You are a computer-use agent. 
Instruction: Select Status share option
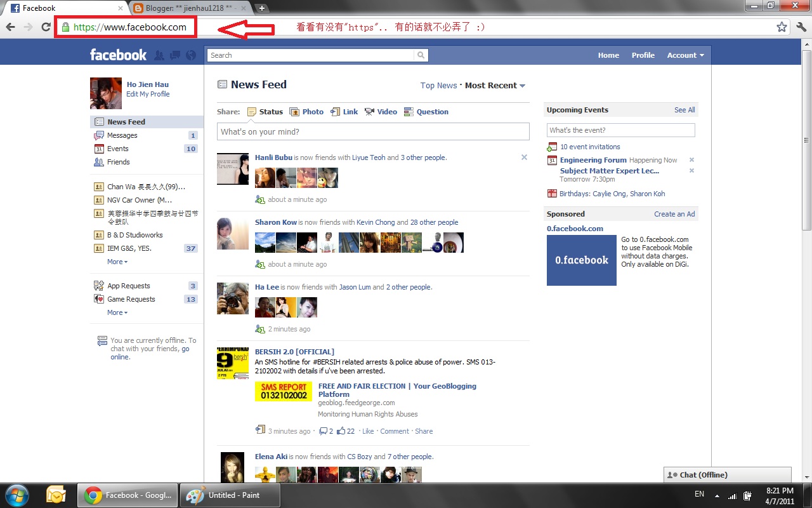pos(265,112)
